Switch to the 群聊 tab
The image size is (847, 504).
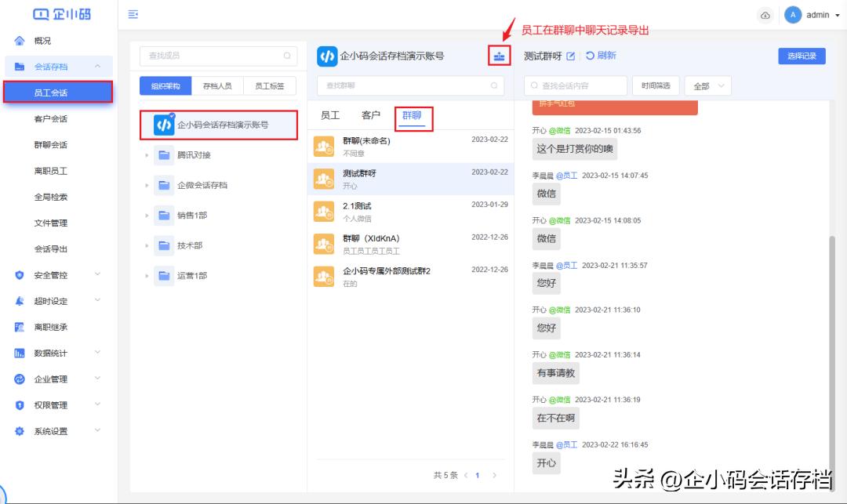pyautogui.click(x=414, y=115)
